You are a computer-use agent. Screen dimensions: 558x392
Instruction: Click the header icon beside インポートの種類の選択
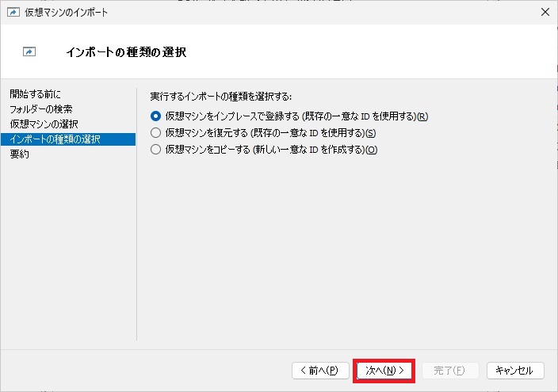tap(29, 51)
